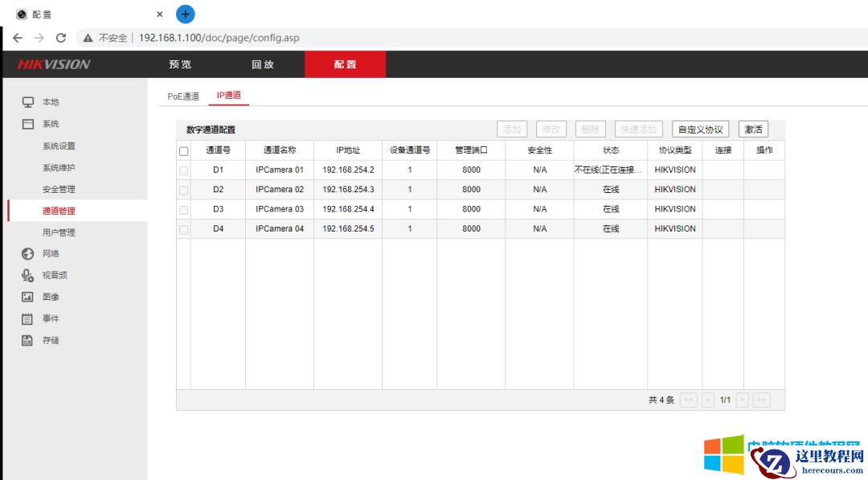The width and height of the screenshot is (868, 480).
Task: Toggle the select-all checkbox in table header
Action: (183, 150)
